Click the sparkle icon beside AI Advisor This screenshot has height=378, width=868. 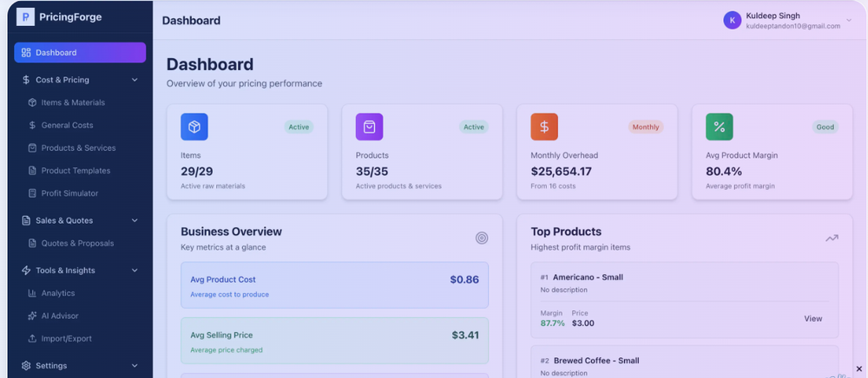click(x=32, y=316)
